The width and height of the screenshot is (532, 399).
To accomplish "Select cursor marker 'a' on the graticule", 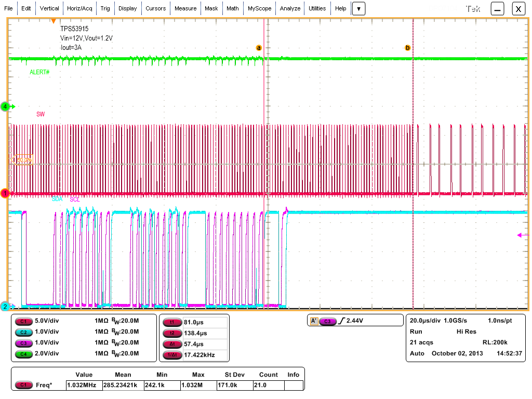I will click(258, 47).
